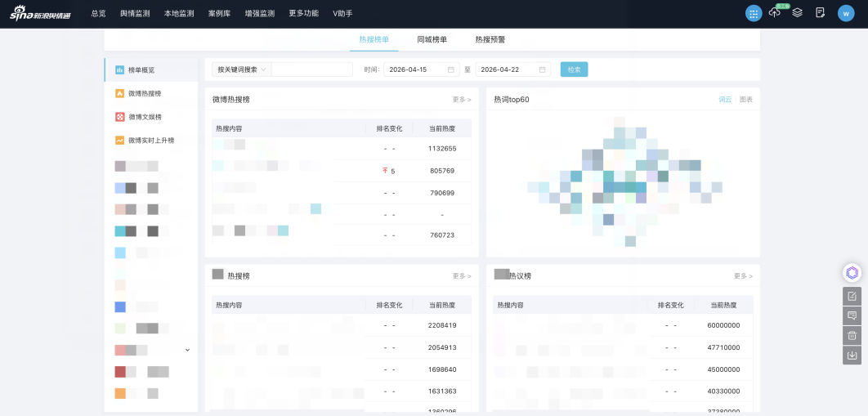
Task: Expand the sidebar item with chevron arrow
Action: pyautogui.click(x=187, y=350)
